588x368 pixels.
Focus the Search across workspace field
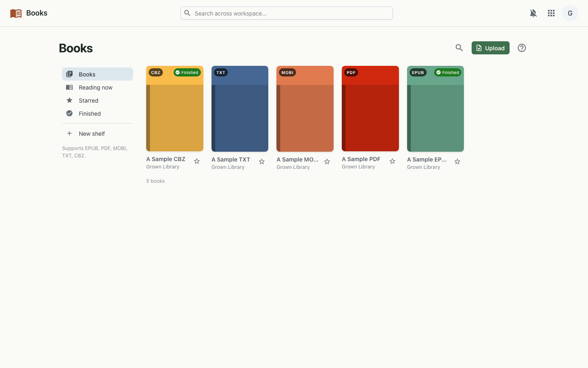click(287, 13)
